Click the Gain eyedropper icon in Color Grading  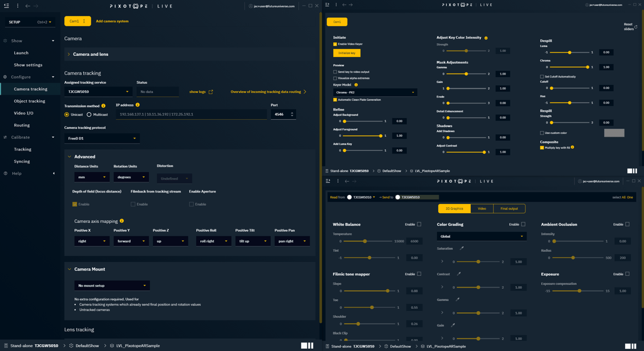pyautogui.click(x=452, y=325)
